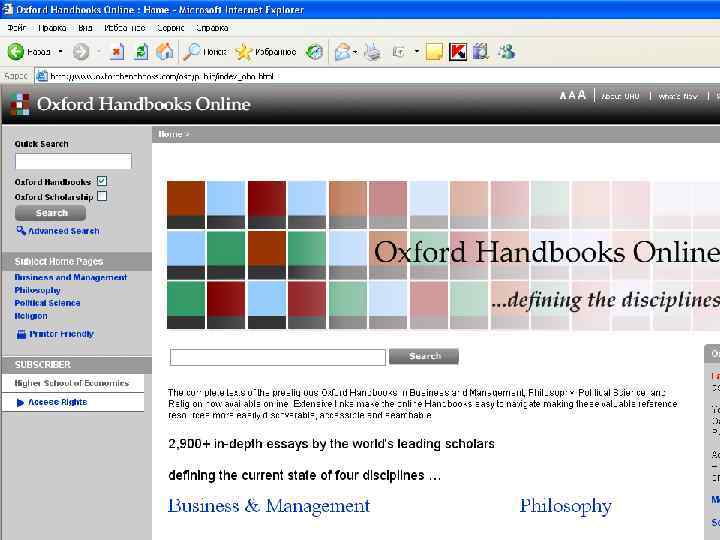Focus the Quick Search input field

point(73,162)
